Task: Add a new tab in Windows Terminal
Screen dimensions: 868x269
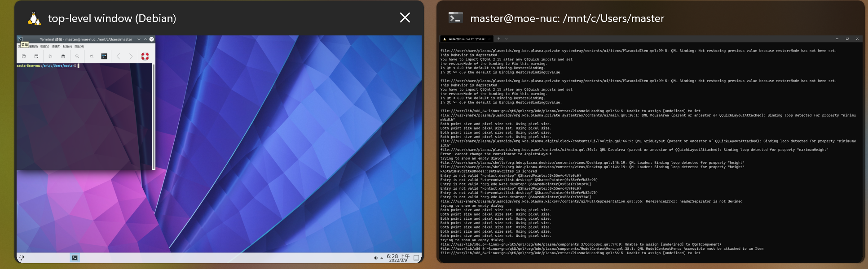Action: click(x=498, y=39)
